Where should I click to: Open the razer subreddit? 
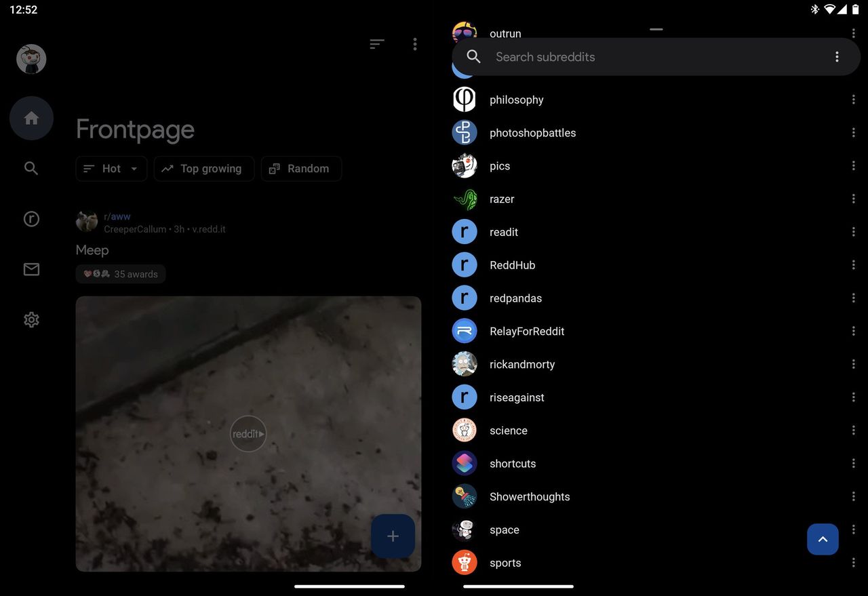502,199
